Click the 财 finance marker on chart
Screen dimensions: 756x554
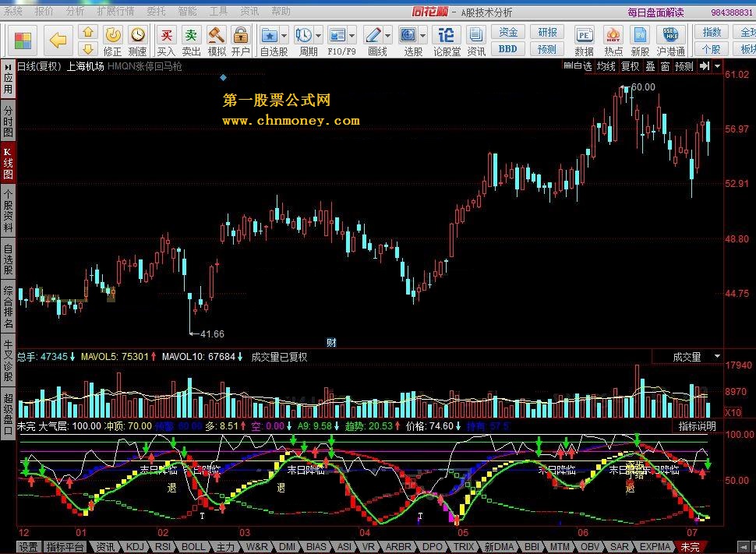(x=331, y=342)
